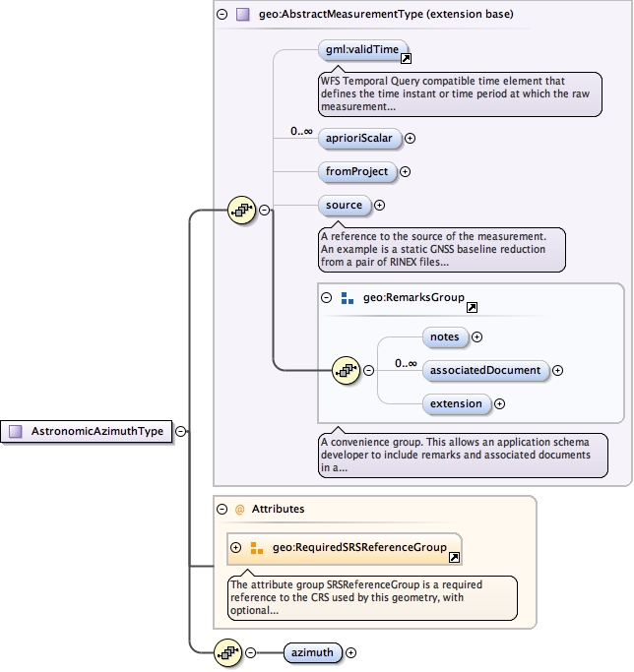Screen dimensions: 634x672
Task: Collapse the sequence before azimuth
Action: [250, 652]
